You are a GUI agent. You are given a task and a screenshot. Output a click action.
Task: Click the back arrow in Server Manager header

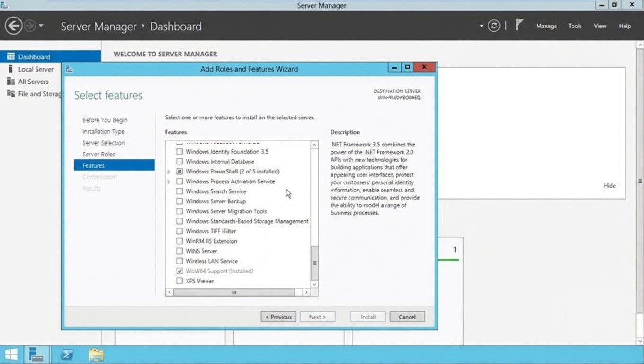point(14,26)
